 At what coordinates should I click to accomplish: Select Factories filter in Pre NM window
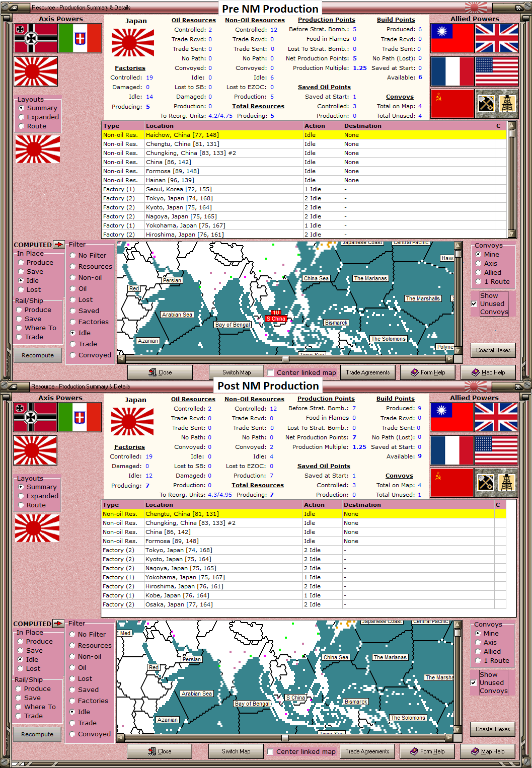pyautogui.click(x=89, y=322)
